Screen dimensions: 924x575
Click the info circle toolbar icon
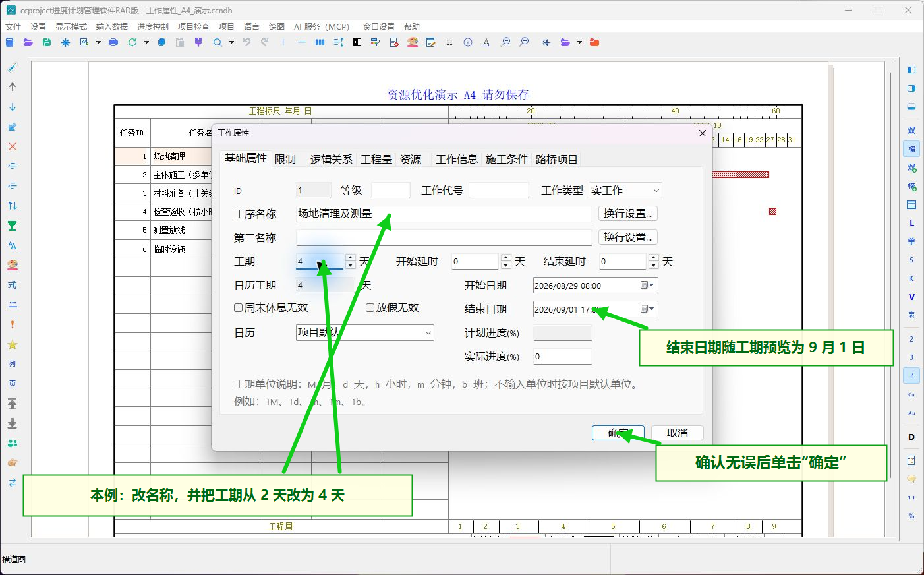468,42
